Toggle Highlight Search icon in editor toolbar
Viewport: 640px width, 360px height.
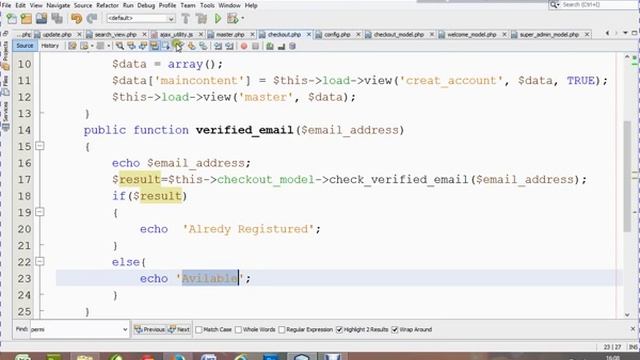click(154, 46)
